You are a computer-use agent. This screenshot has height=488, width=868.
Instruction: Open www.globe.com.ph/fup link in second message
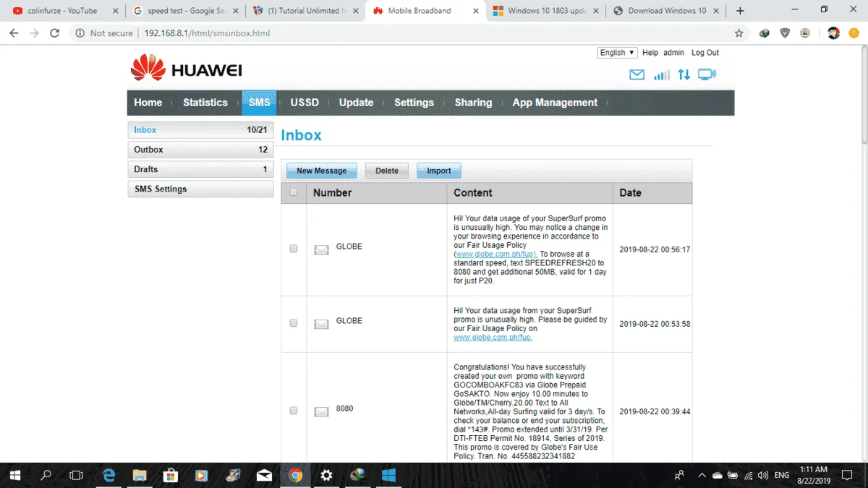tap(493, 338)
